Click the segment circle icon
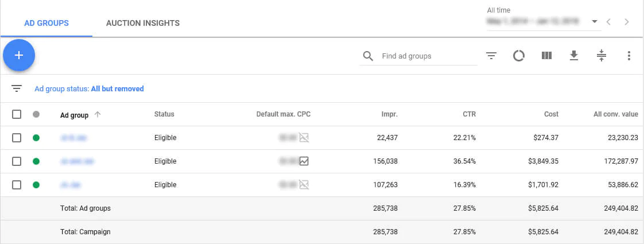The width and height of the screenshot is (644, 244). click(519, 56)
